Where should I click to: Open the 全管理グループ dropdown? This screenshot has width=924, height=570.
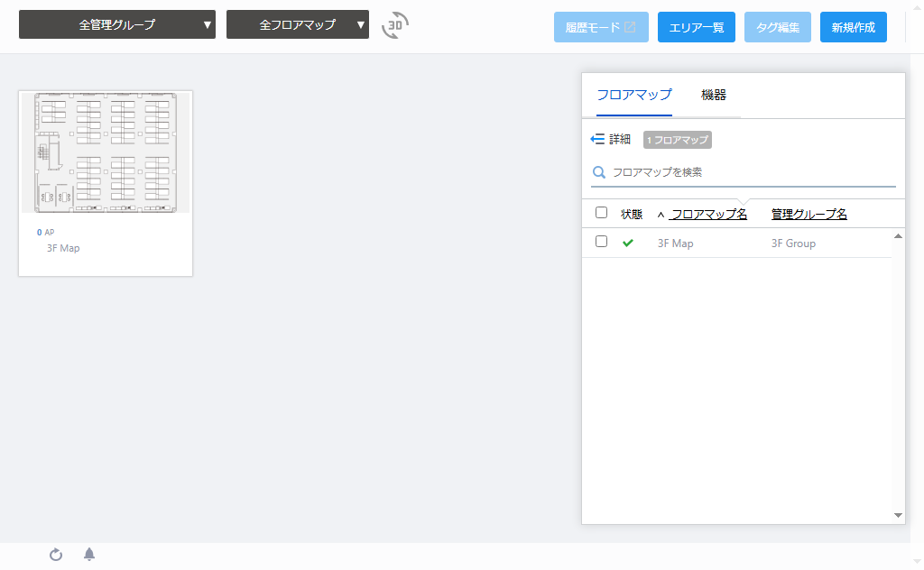click(x=117, y=24)
